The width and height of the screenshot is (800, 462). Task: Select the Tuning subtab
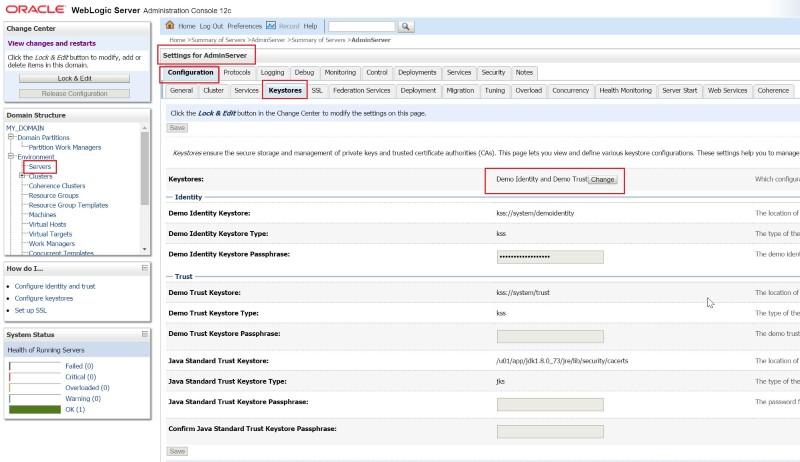pyautogui.click(x=494, y=91)
